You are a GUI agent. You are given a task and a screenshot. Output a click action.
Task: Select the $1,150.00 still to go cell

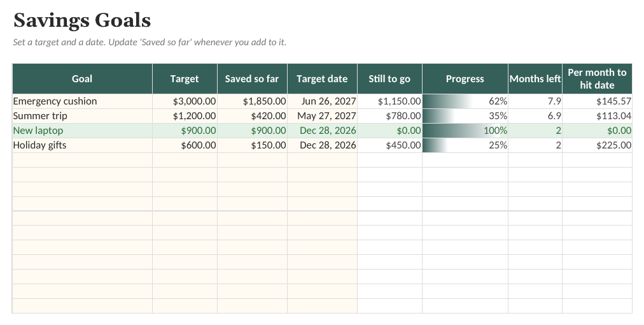pyautogui.click(x=389, y=101)
